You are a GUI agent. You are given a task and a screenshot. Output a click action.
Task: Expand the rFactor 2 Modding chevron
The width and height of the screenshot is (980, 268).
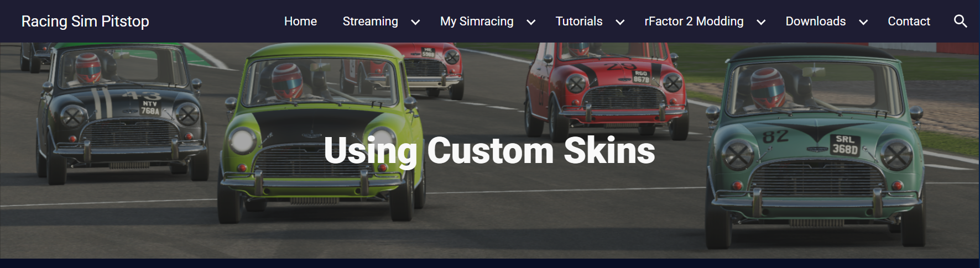(761, 22)
